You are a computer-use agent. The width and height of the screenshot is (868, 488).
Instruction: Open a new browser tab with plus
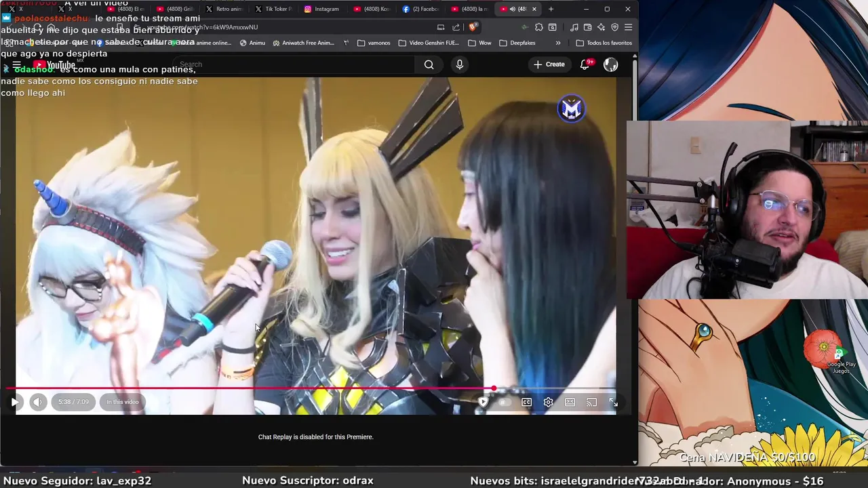click(x=551, y=9)
